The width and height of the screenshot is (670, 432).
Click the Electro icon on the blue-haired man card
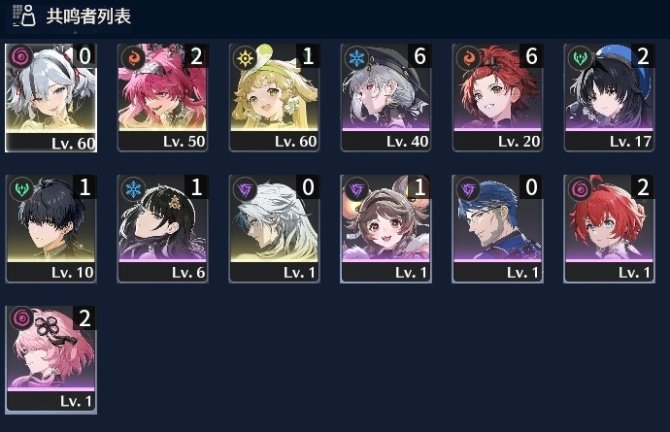pos(468,188)
